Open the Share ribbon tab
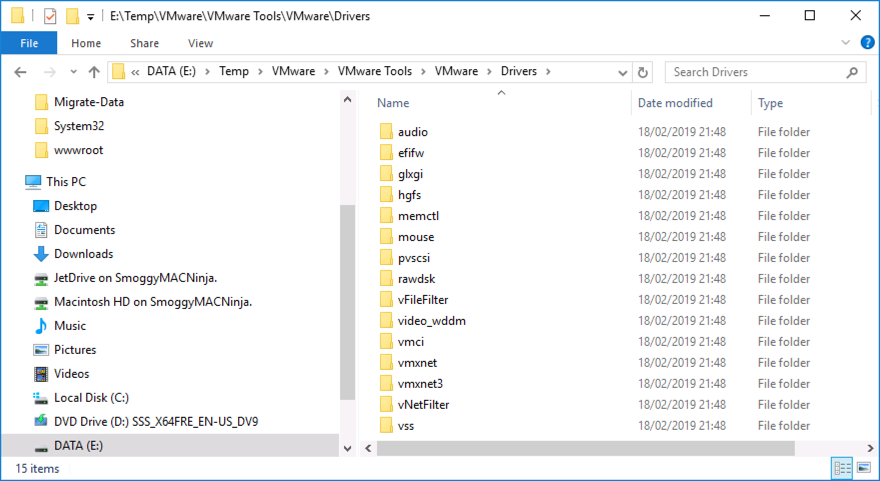This screenshot has height=481, width=880. click(144, 43)
